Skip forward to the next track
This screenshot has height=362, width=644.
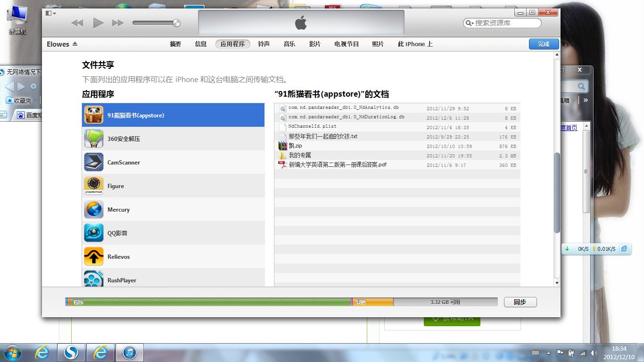coord(118,23)
